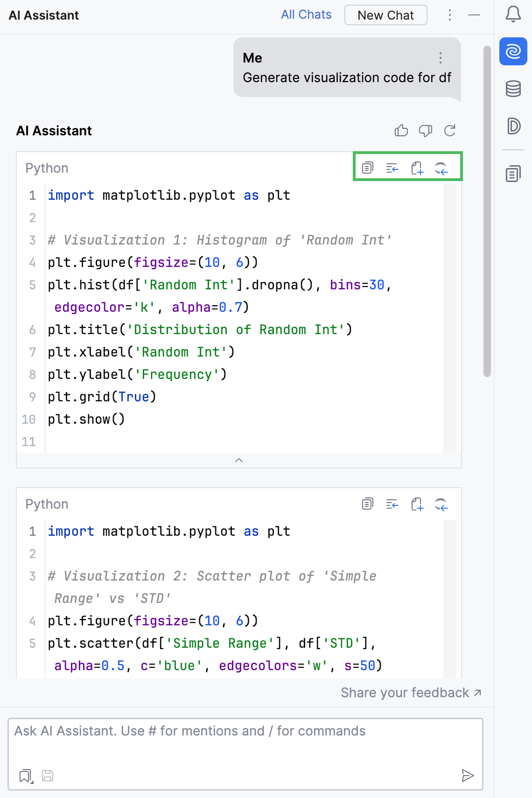The height and width of the screenshot is (798, 532).
Task: Open options for the Me message
Action: pos(441,58)
